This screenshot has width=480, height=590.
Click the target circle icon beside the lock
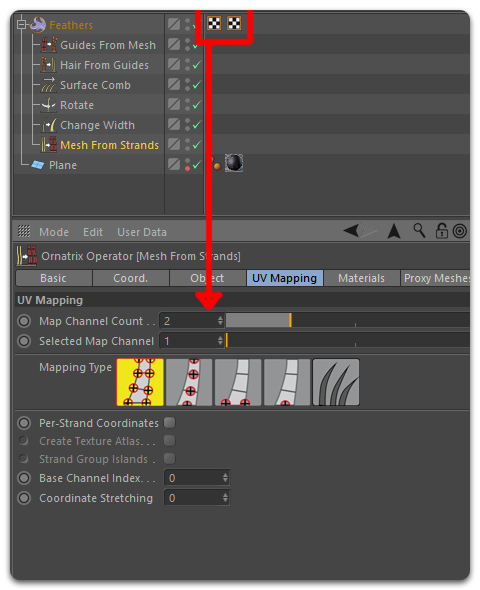pyautogui.click(x=460, y=231)
